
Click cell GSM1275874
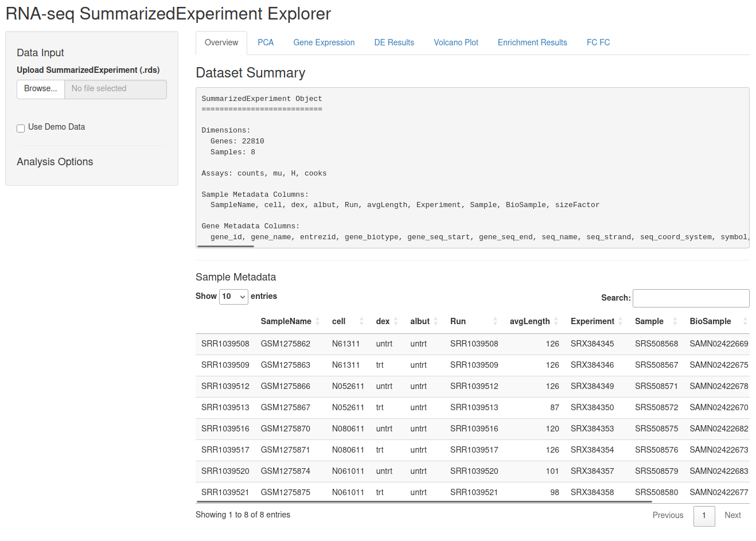[286, 471]
